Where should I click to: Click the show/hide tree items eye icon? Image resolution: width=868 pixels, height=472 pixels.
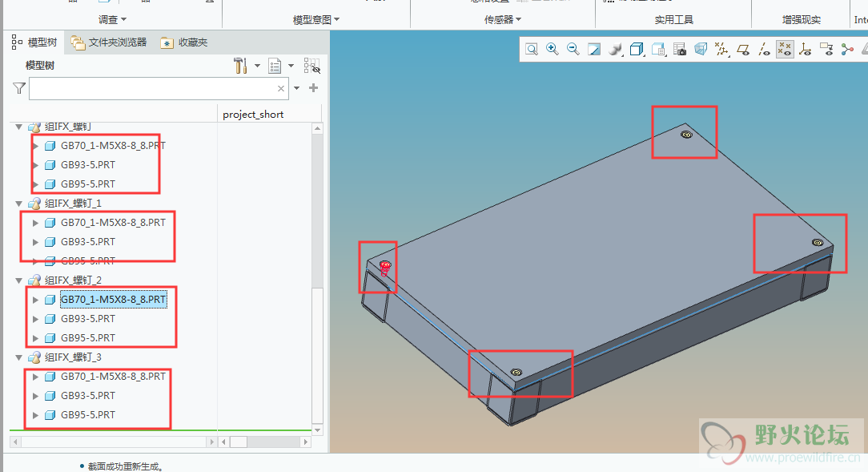click(x=311, y=66)
